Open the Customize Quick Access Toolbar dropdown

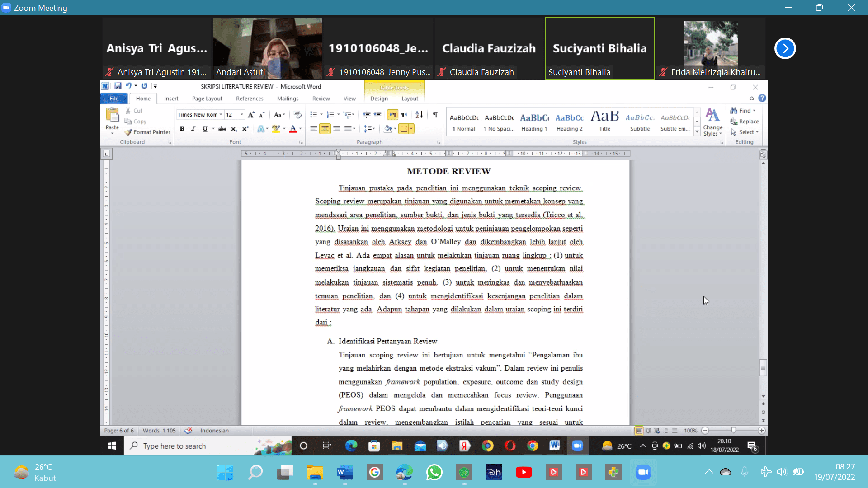[x=155, y=86]
